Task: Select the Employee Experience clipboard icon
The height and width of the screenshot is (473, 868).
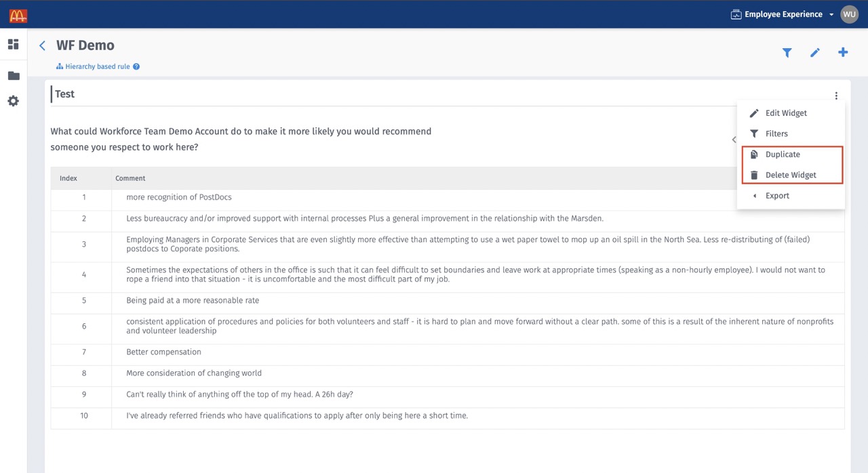Action: (736, 14)
